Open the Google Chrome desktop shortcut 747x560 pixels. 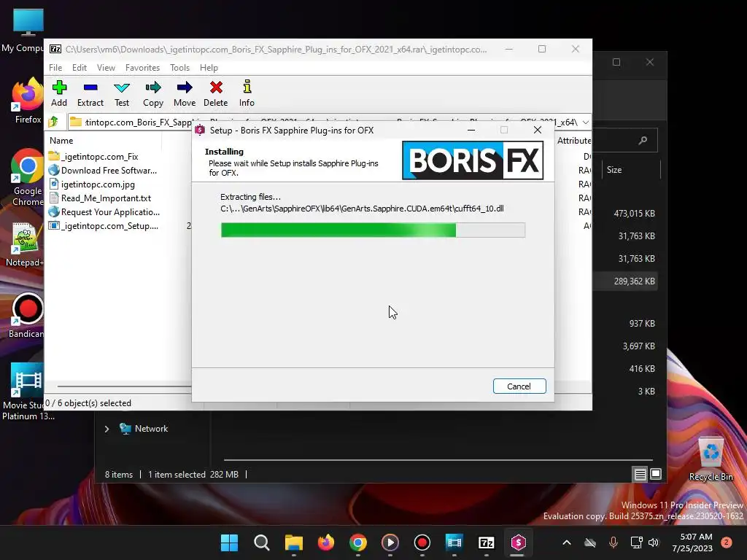[x=27, y=178]
